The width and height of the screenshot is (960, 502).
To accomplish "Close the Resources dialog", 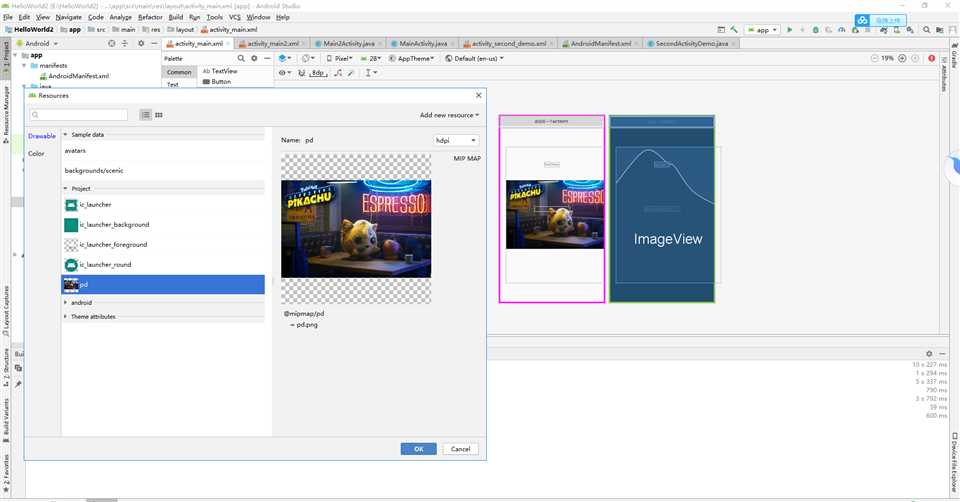I will click(479, 96).
